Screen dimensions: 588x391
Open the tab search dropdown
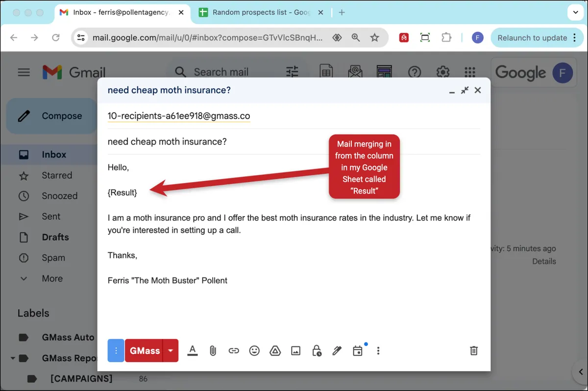click(574, 13)
